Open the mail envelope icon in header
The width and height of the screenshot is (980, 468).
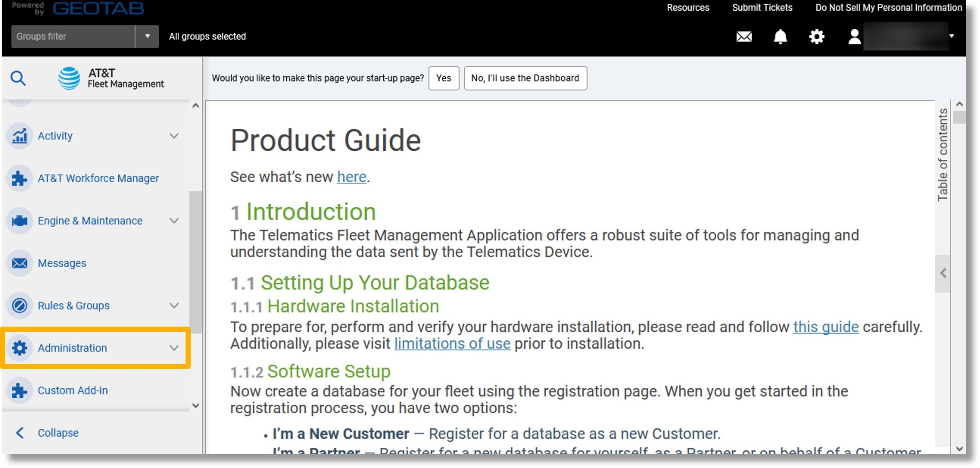click(744, 37)
